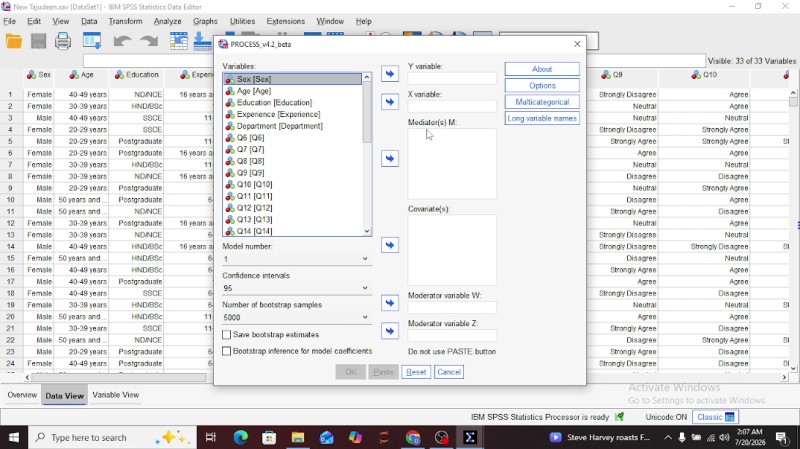
Task: Undo the last action in the toolbar
Action: click(122, 41)
